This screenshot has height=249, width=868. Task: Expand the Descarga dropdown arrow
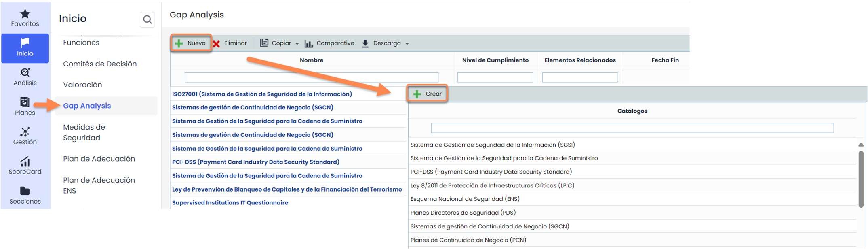pos(407,44)
